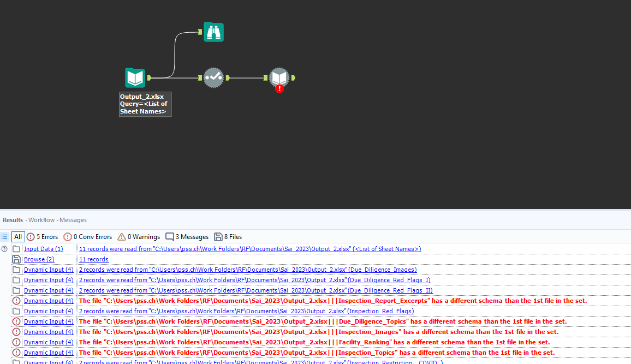
Task: Open the Dynamic Input macro showing the error
Action: 279,76
